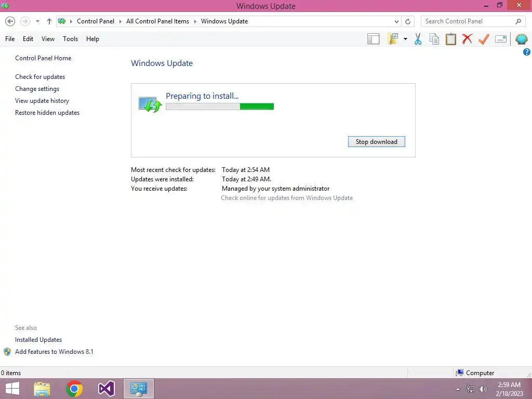Click Check for updates in sidebar
532x399 pixels.
[x=40, y=77]
